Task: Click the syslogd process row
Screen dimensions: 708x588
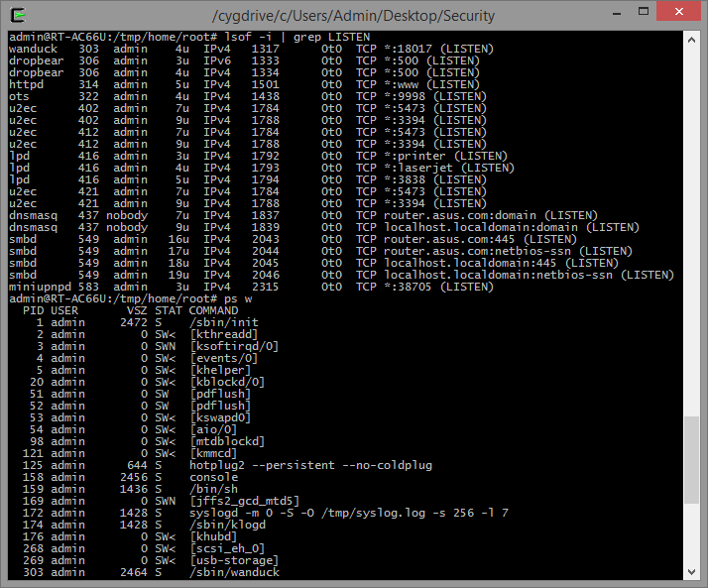Action: pyautogui.click(x=266, y=513)
